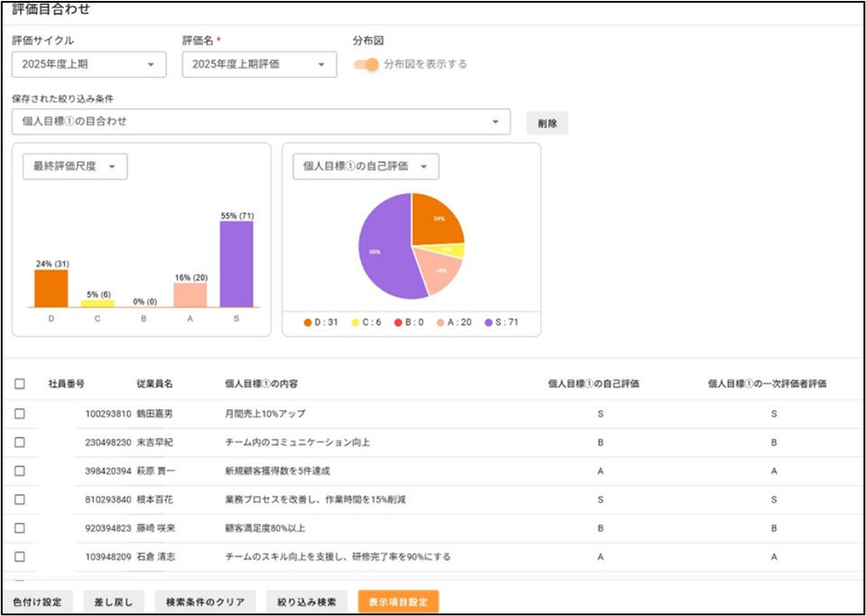
Task: Click employee number 398420394
Action: tap(108, 471)
